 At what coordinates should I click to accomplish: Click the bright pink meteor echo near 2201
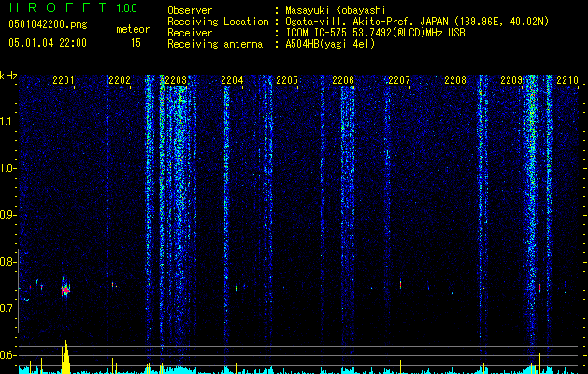(x=65, y=290)
